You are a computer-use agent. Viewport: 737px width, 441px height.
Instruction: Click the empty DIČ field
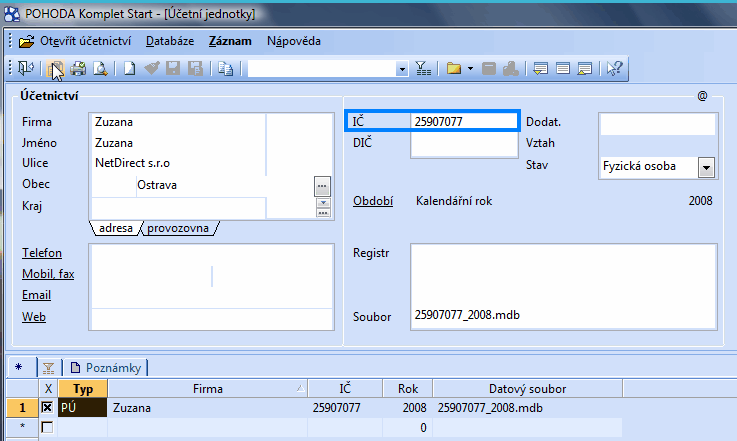(464, 143)
